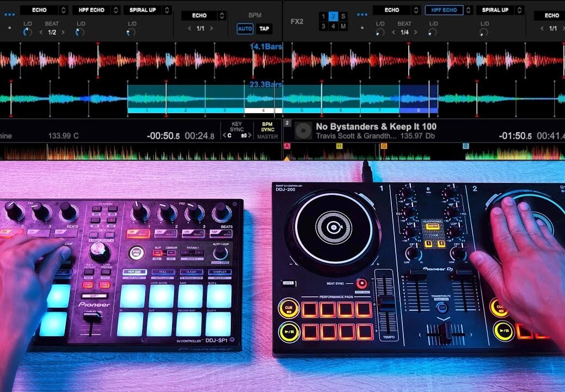
Task: Click the '14.1Bars' label on the upper waveform
Action: [x=266, y=46]
